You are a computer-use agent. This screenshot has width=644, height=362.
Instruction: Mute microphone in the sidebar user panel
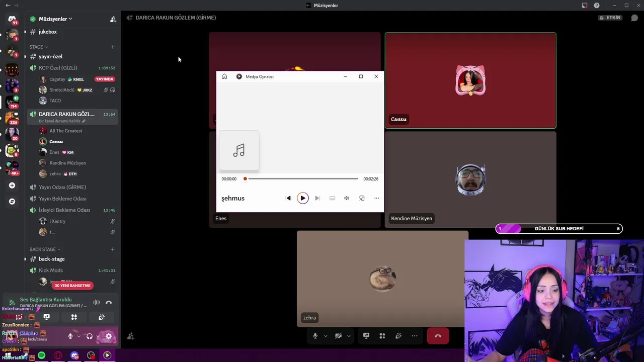click(x=70, y=336)
